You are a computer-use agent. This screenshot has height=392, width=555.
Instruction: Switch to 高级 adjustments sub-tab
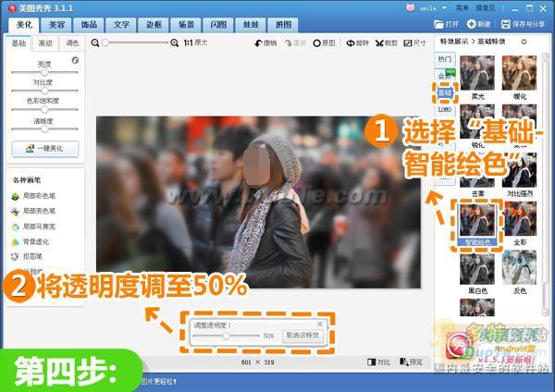(x=45, y=43)
